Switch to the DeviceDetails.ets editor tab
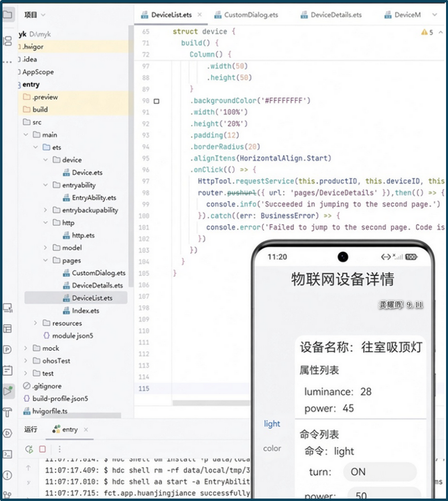448x501 pixels. (332, 15)
